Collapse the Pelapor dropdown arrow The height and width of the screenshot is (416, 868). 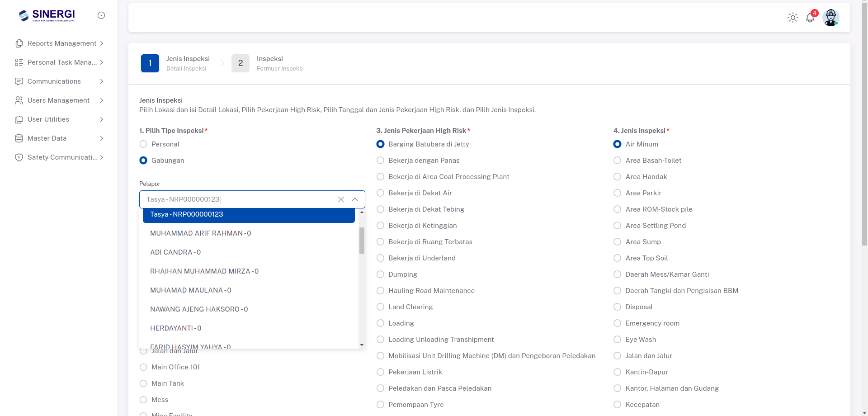click(355, 199)
